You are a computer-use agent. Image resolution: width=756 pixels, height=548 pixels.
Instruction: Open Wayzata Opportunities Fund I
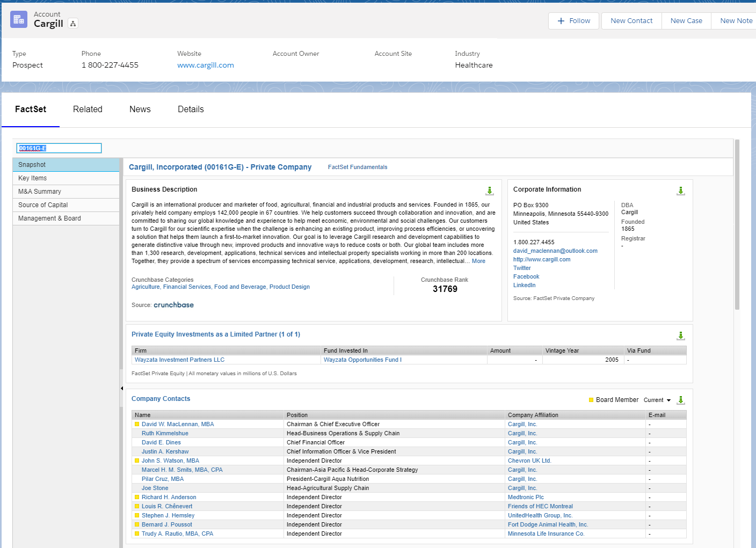coord(362,360)
